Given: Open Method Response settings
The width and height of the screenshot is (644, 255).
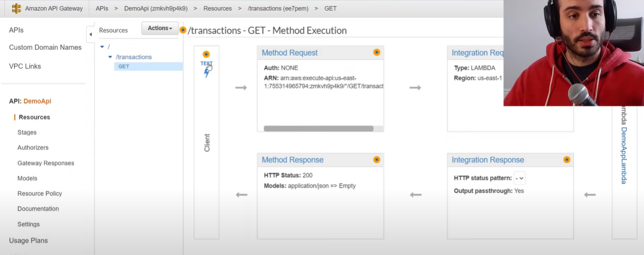Looking at the screenshot, I should coord(292,160).
